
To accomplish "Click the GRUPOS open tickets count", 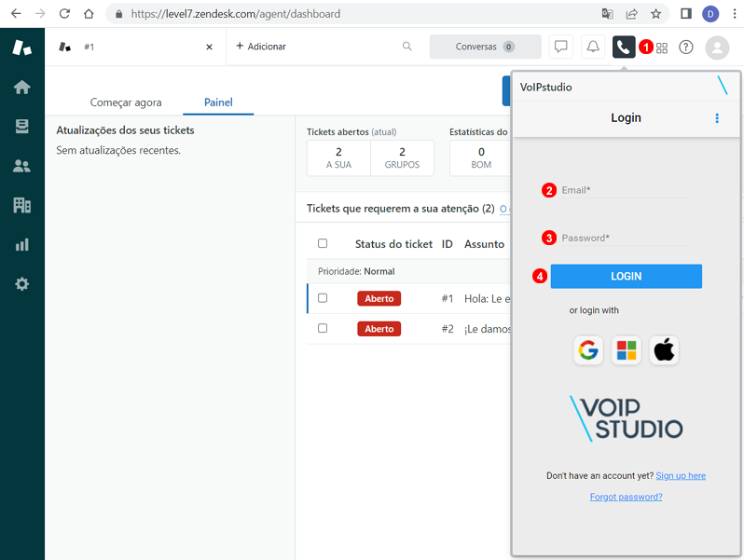I will click(402, 157).
